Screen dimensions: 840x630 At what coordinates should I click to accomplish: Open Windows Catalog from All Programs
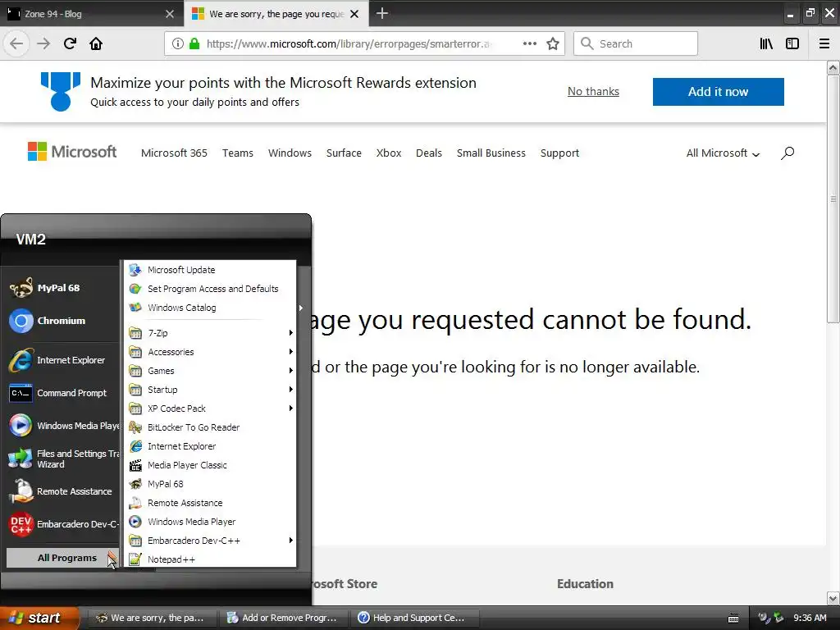tap(210, 308)
